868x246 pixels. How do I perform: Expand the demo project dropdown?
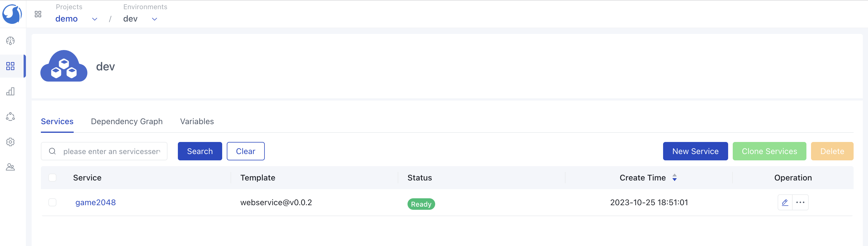(x=94, y=19)
